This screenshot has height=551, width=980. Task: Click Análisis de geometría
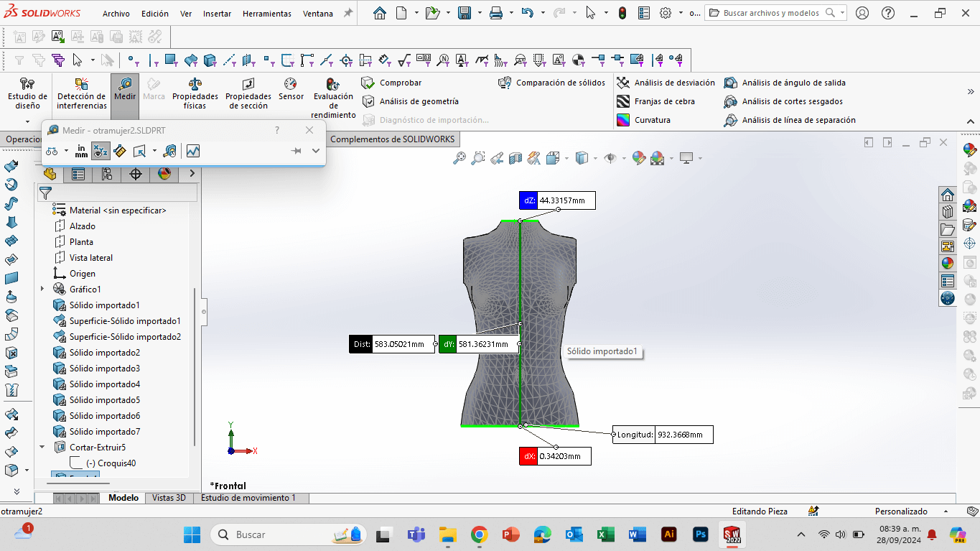pyautogui.click(x=410, y=101)
